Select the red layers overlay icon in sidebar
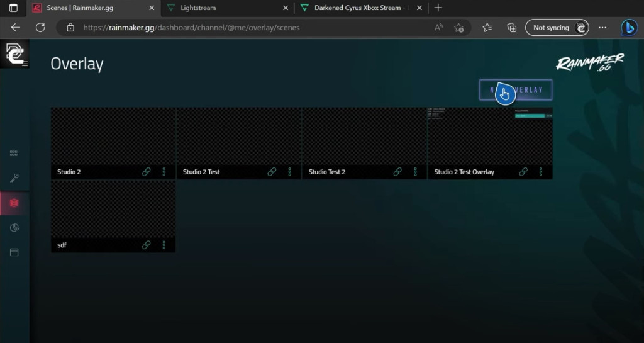The width and height of the screenshot is (644, 343). pos(14,203)
